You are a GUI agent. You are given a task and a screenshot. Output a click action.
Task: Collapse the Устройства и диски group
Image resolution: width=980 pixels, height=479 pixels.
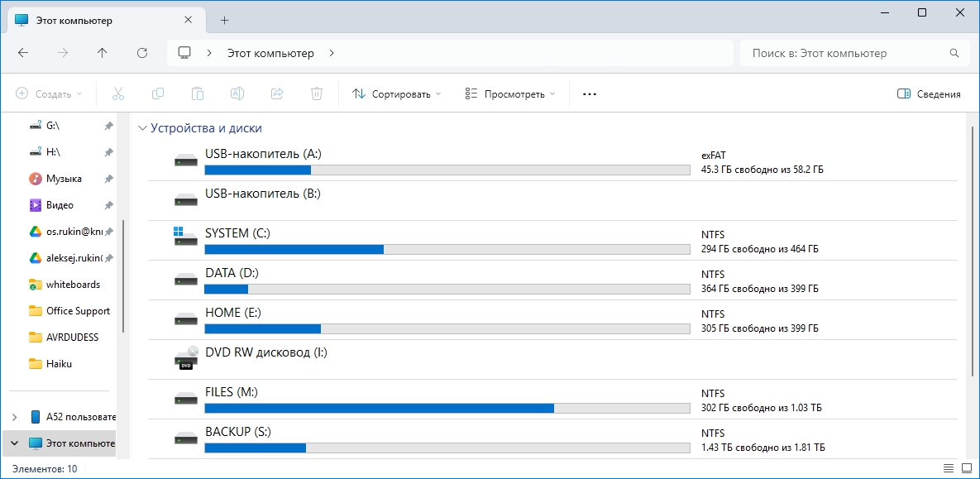143,128
